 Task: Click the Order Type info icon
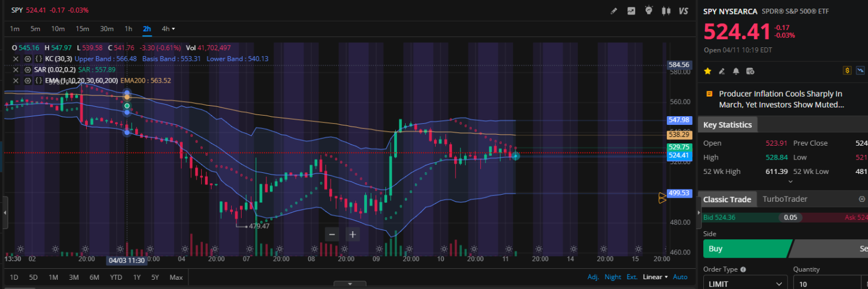(x=743, y=269)
